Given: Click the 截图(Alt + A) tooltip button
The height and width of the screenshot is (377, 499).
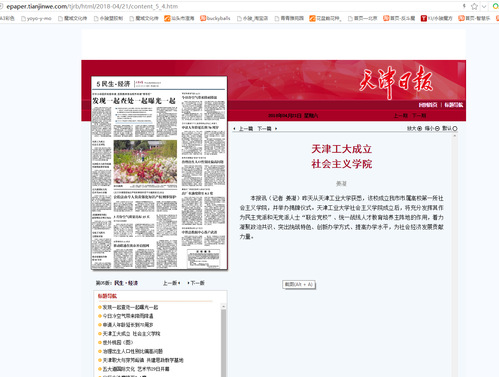Looking at the screenshot, I should click(x=299, y=284).
